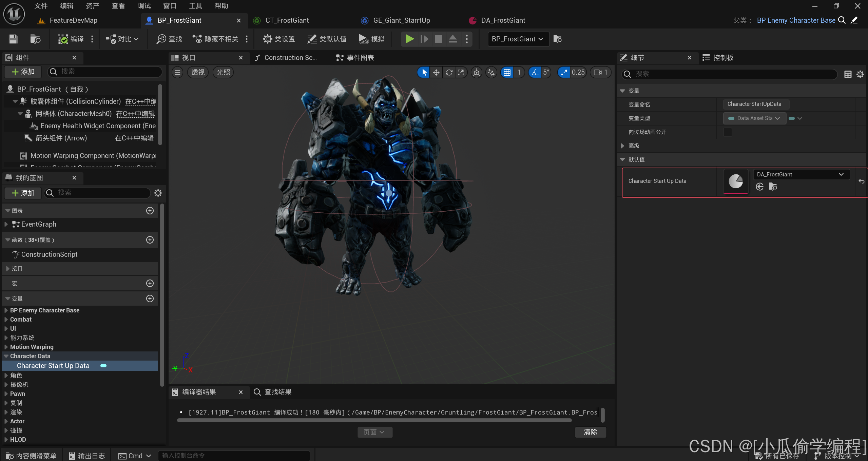This screenshot has width=868, height=461.
Task: Open the Content Drawer (内容侧滑菜单)
Action: 31,456
